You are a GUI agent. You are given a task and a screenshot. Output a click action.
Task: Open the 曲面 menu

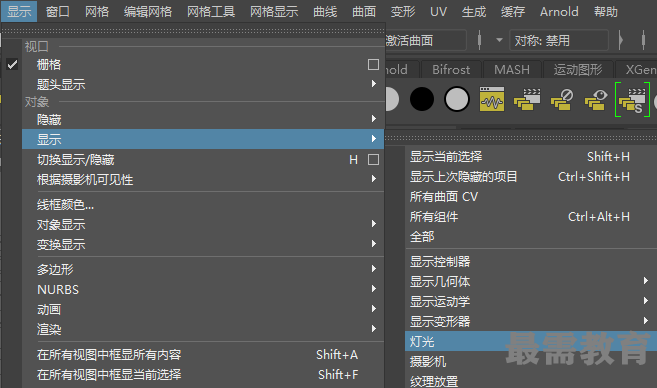[364, 11]
